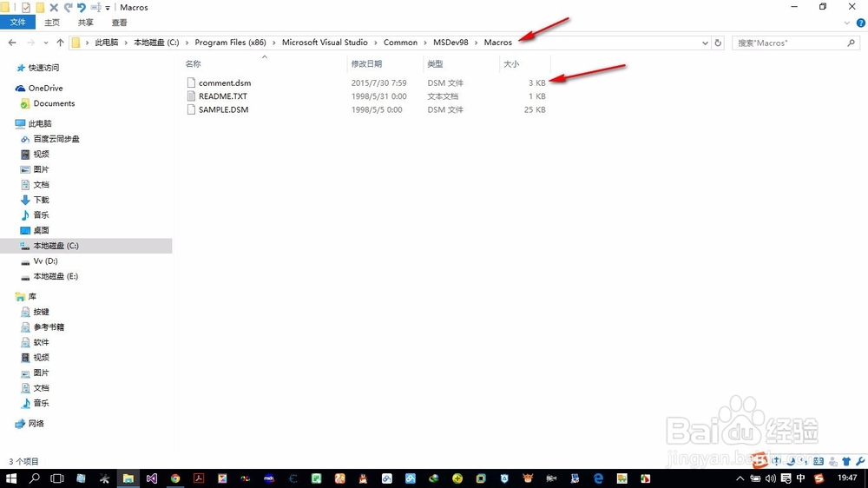Open Task View on the taskbar
The image size is (868, 488).
pyautogui.click(x=57, y=478)
